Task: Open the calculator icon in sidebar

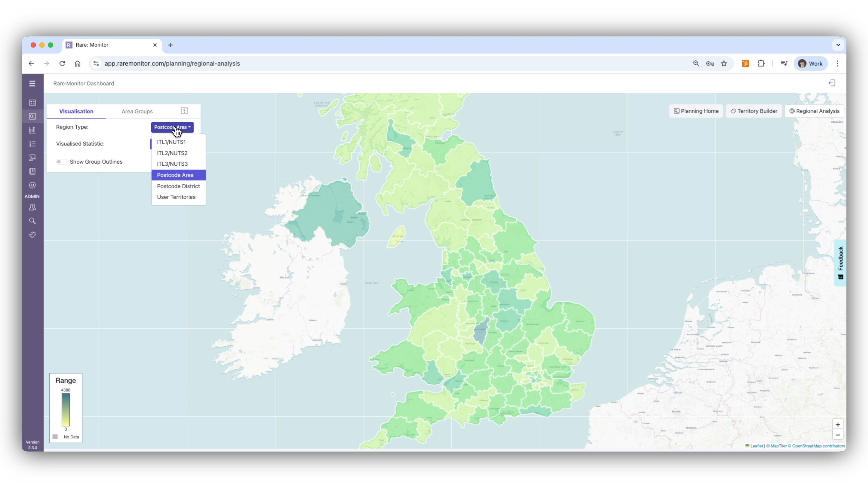Action: [x=32, y=102]
